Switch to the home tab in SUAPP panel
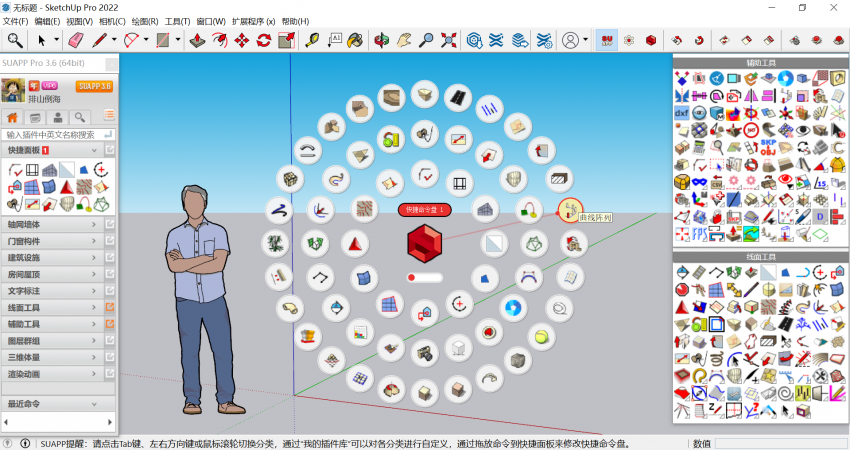 click(x=12, y=117)
